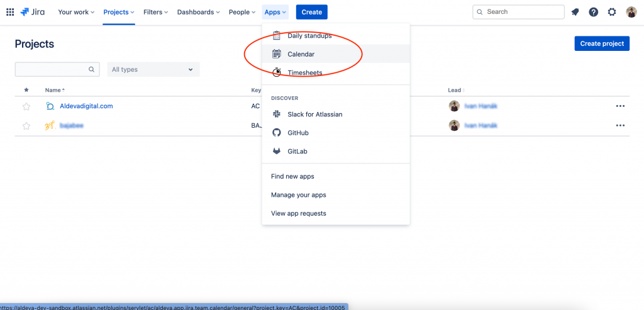Screen dimensions: 644x310
Task: Click the AC project key cell
Action: (x=255, y=106)
